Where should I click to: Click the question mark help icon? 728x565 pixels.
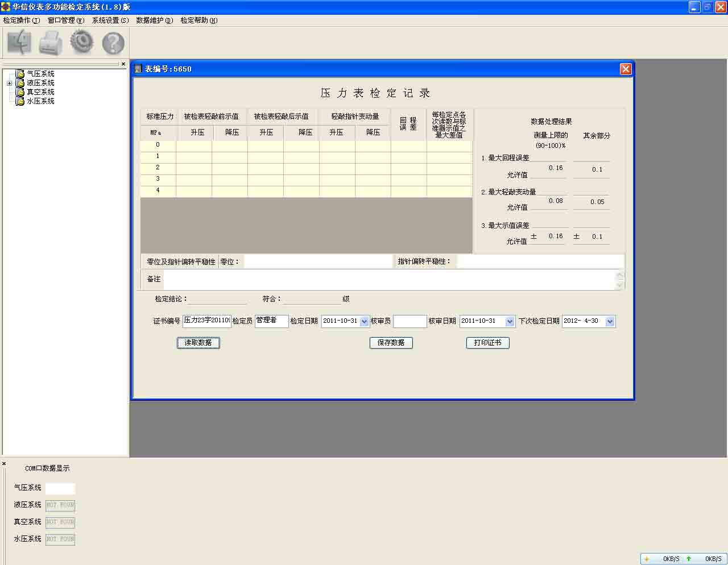(113, 43)
